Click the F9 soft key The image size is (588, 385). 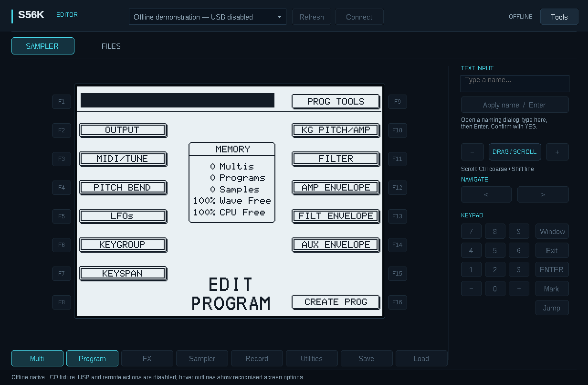point(398,101)
